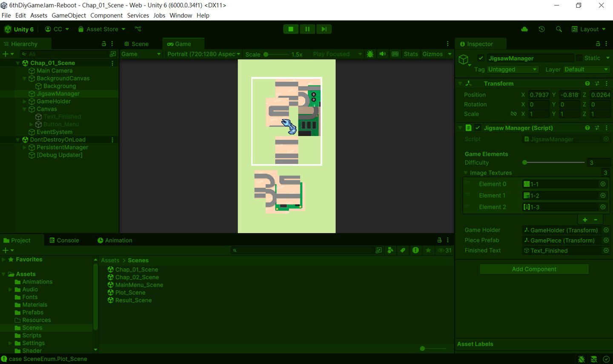Expand the PersistentManager object
613x364 pixels.
(x=24, y=147)
